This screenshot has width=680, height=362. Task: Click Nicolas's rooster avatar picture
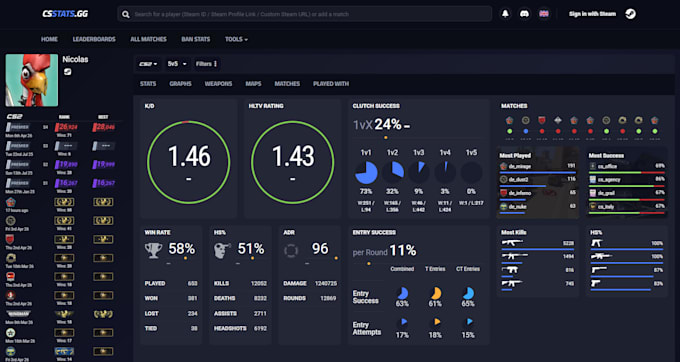pos(32,80)
